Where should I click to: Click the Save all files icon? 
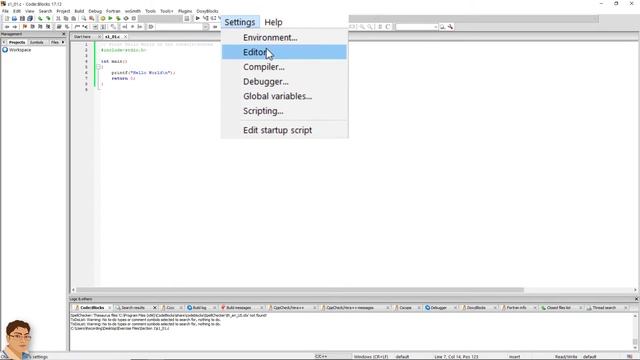(30, 18)
